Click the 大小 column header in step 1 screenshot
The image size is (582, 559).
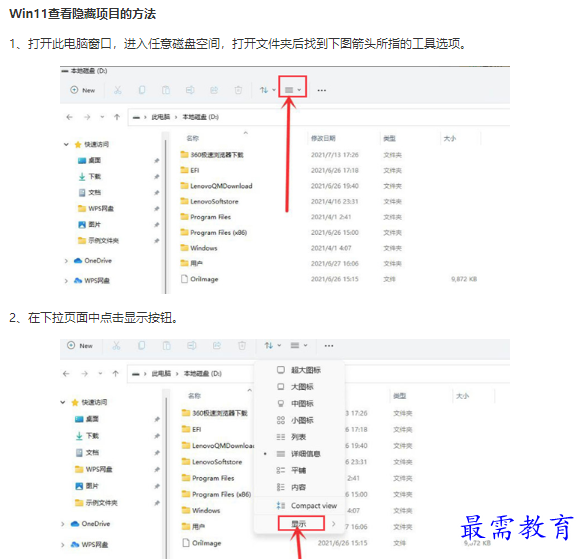click(x=449, y=138)
